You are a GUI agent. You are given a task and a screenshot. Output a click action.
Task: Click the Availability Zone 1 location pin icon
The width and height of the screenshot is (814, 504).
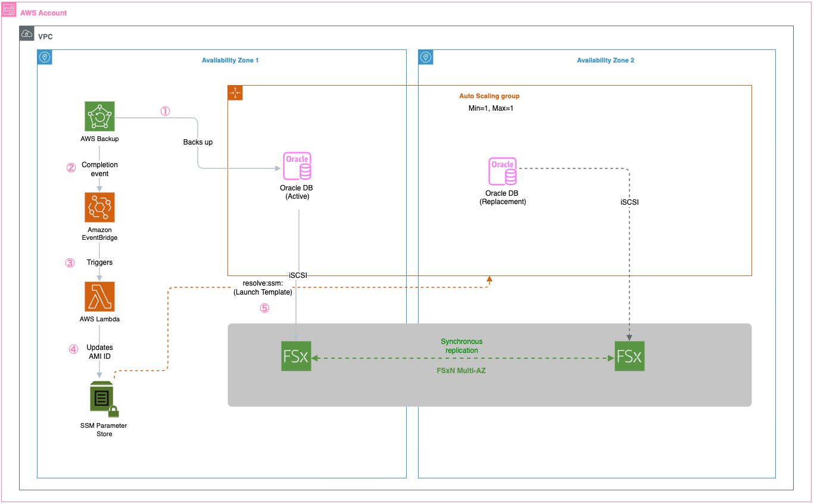[x=45, y=57]
